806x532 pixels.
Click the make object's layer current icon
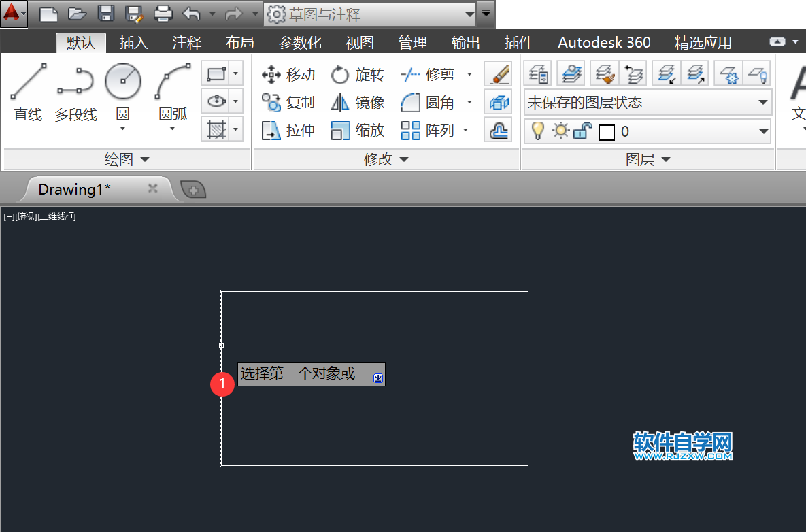point(571,73)
